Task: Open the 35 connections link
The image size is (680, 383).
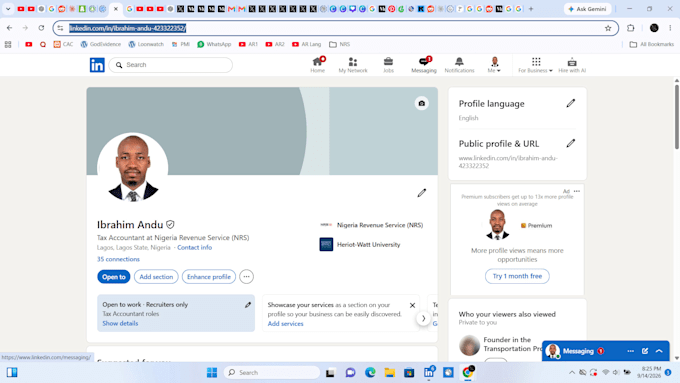Action: point(118,259)
